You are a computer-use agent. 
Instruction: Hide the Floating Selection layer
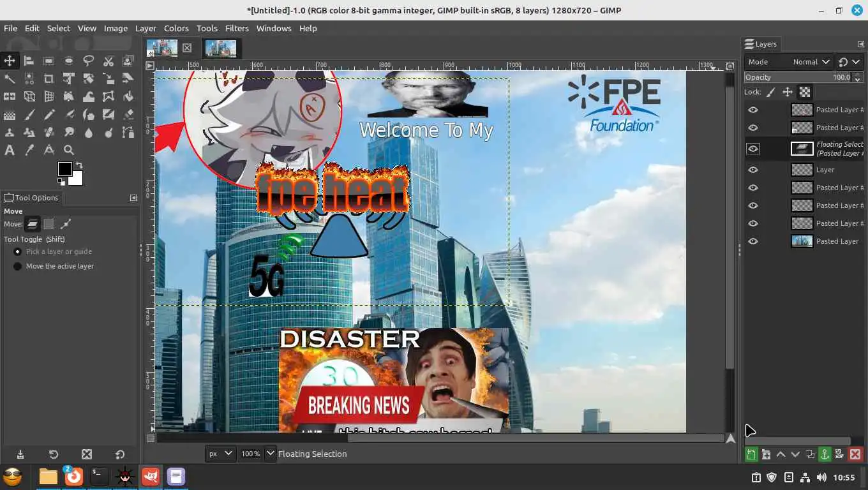[753, 149]
